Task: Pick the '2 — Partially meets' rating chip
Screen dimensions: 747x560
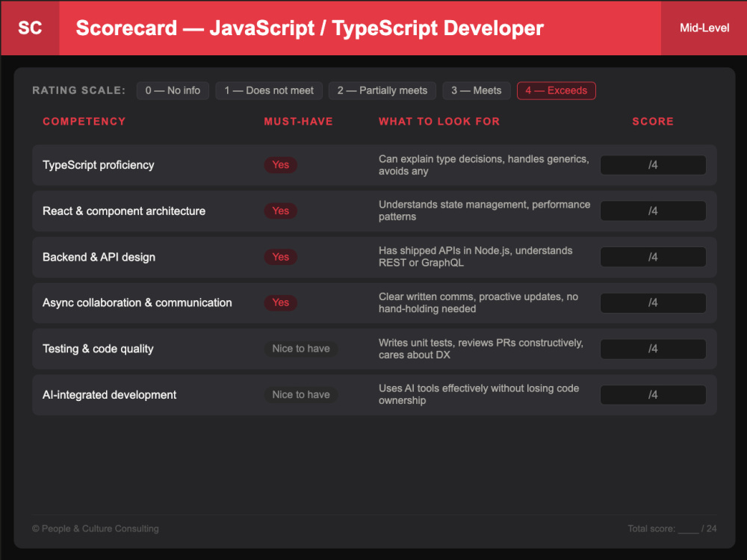Action: [382, 90]
